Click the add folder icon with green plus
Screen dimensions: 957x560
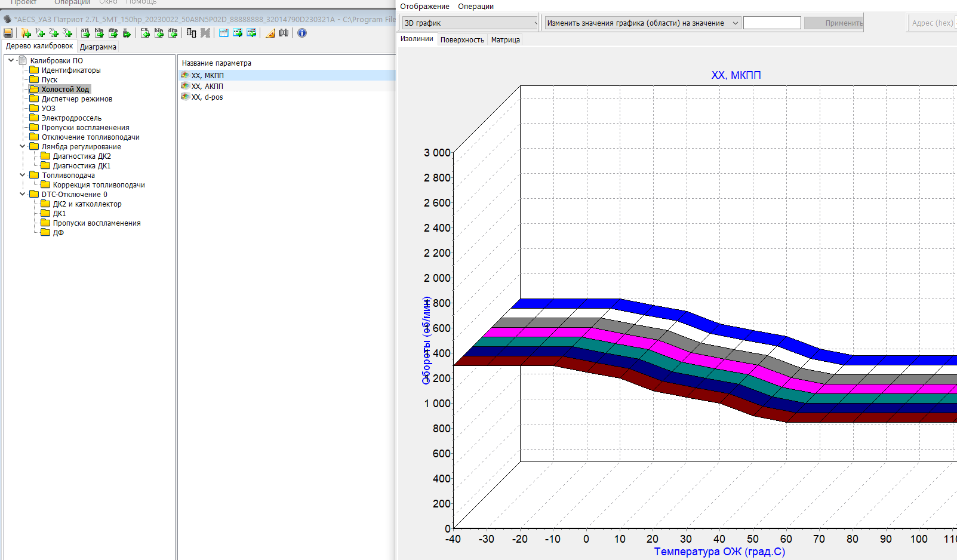point(26,33)
